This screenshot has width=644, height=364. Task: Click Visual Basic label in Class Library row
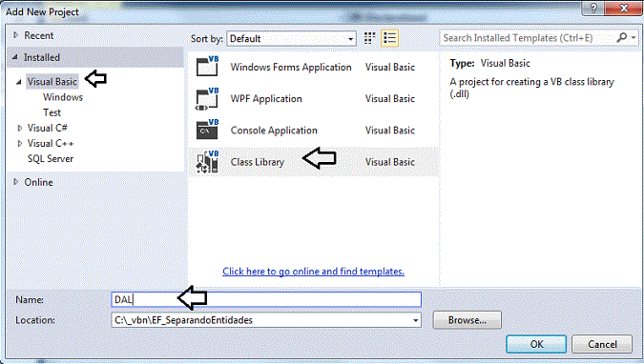390,162
